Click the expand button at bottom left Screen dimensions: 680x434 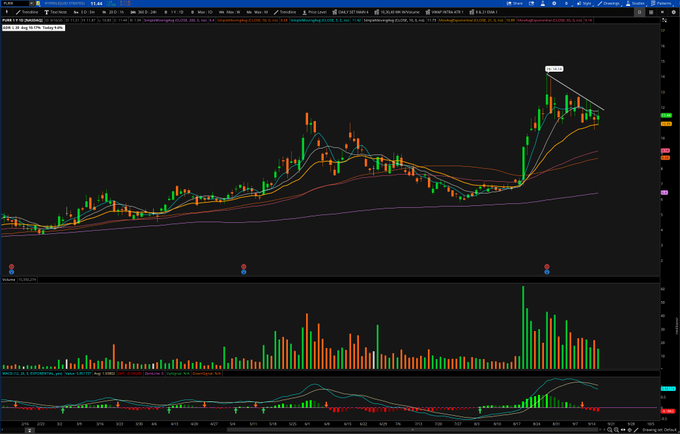pyautogui.click(x=29, y=431)
